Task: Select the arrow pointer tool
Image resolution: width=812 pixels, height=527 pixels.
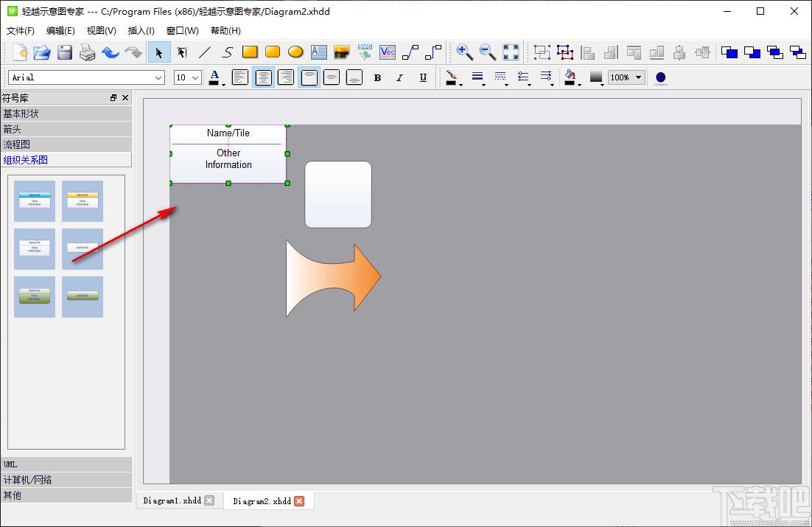Action: 159,52
